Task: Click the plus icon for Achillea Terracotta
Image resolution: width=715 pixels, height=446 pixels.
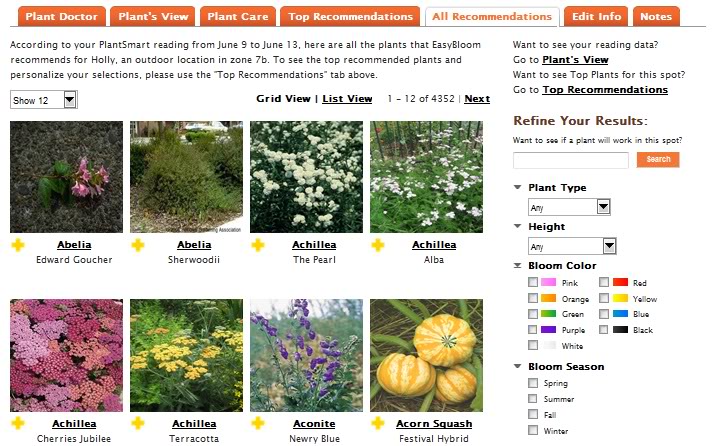Action: [x=138, y=423]
